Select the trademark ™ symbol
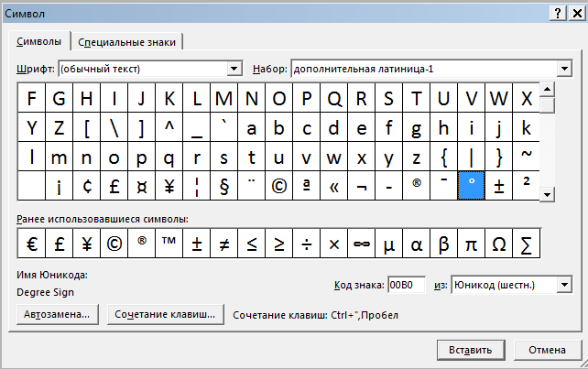 point(169,244)
